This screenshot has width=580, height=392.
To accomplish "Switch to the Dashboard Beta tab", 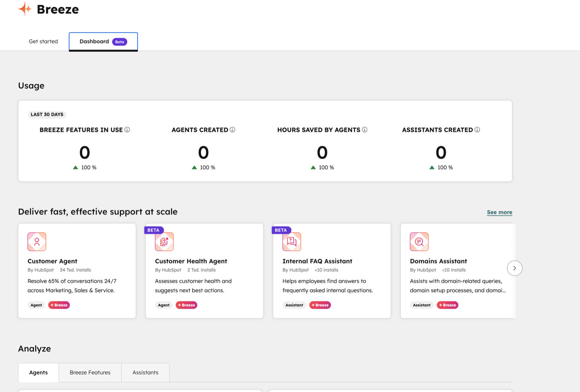I will click(x=103, y=41).
